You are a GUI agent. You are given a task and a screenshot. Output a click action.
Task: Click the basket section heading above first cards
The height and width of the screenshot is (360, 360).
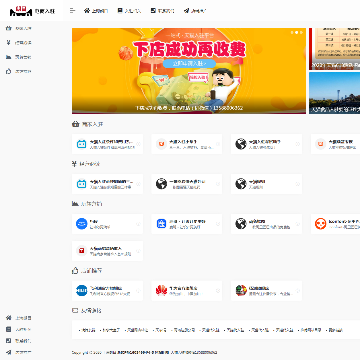pyautogui.click(x=88, y=124)
